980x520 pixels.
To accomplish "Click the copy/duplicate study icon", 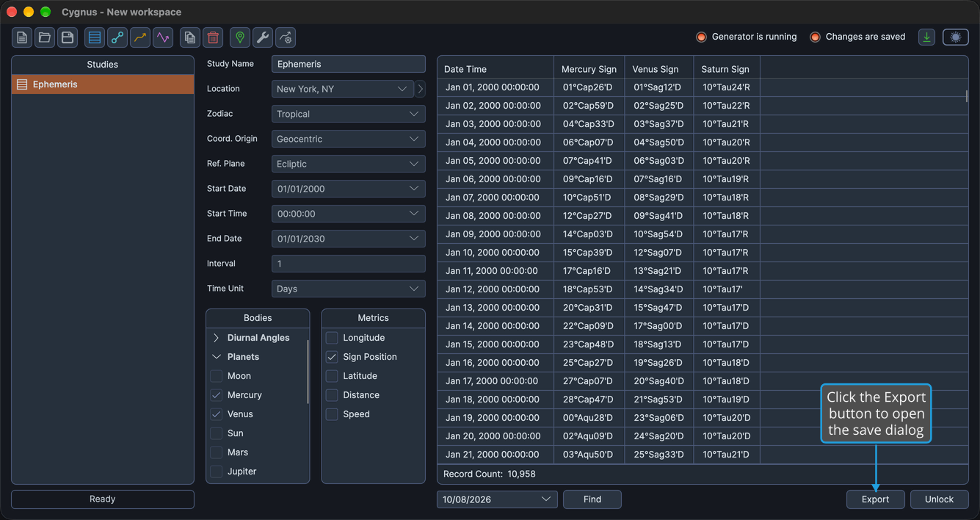I will click(190, 37).
